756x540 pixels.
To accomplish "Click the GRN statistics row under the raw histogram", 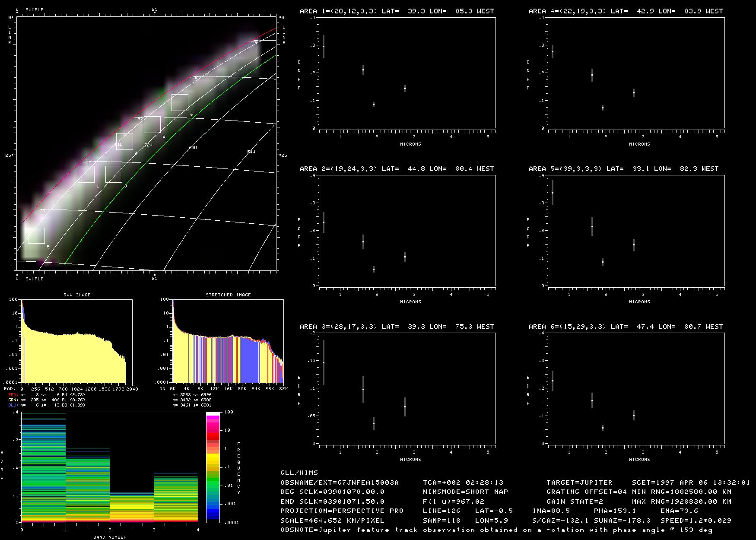I will pyautogui.click(x=47, y=400).
